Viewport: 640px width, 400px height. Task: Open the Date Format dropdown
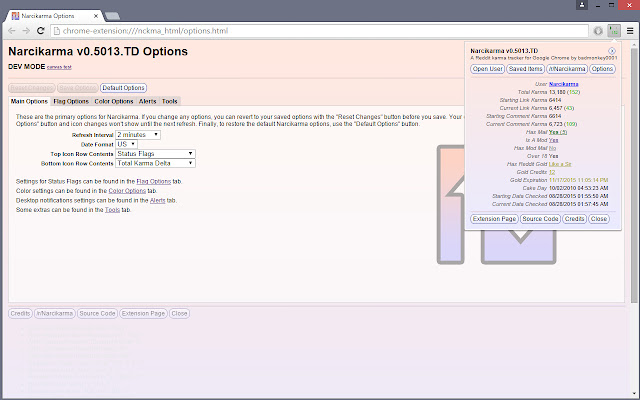tap(127, 144)
